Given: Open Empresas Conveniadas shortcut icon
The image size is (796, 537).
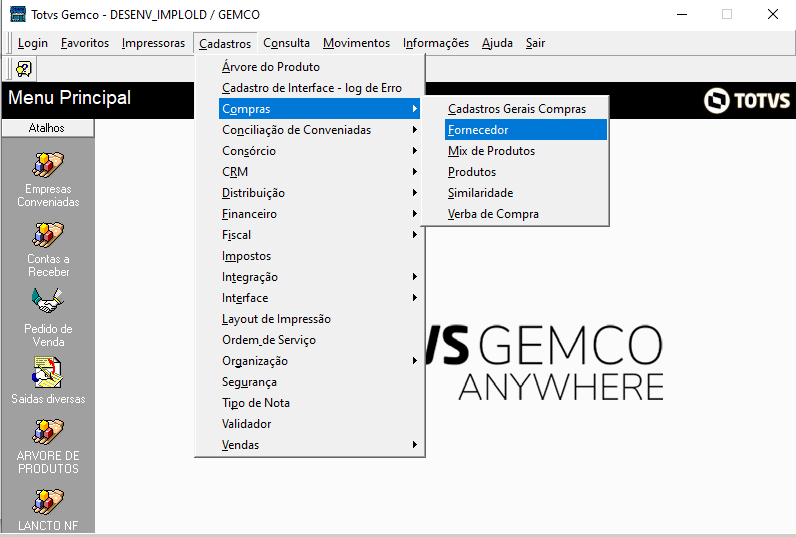Looking at the screenshot, I should [x=48, y=164].
